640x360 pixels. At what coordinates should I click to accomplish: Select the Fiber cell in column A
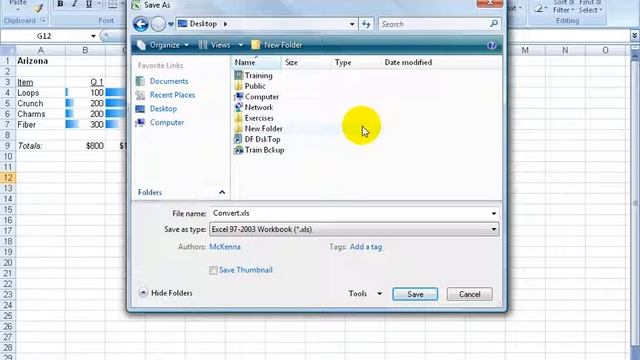point(40,124)
